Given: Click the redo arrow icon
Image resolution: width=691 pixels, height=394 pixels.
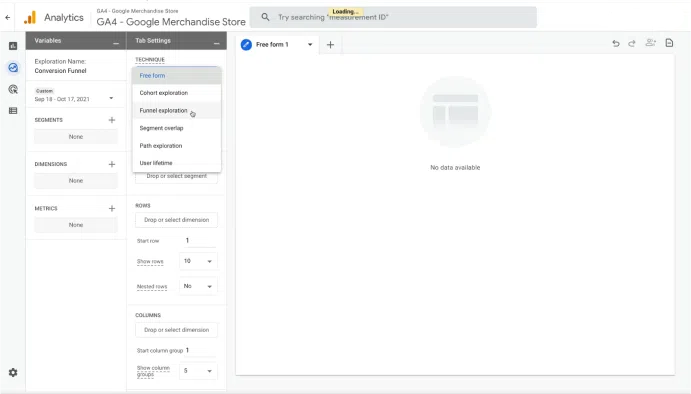Looking at the screenshot, I should point(632,43).
